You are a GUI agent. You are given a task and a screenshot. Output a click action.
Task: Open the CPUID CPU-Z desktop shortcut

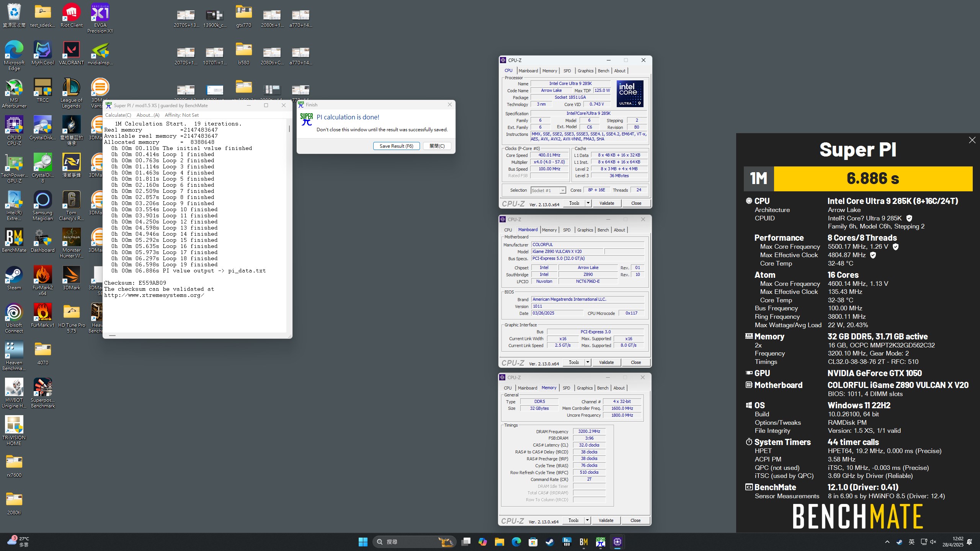pyautogui.click(x=14, y=130)
